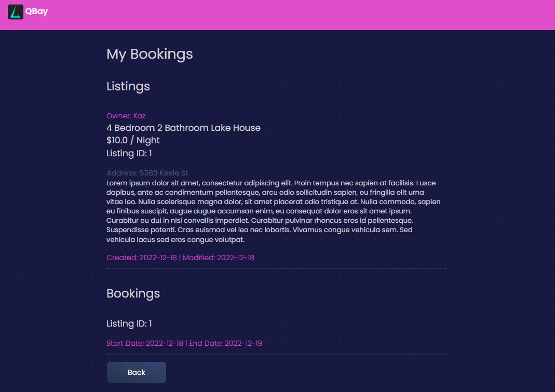Screen dimensions: 555x392
Task: Open the listing owner link 'Kaz'
Action: point(138,115)
